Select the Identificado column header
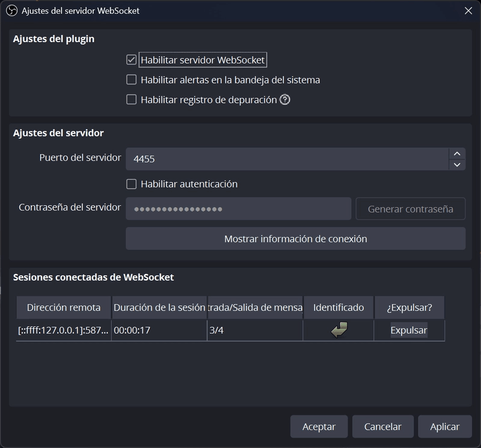 pyautogui.click(x=339, y=307)
